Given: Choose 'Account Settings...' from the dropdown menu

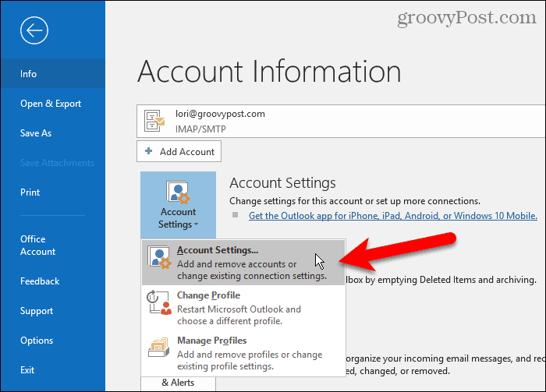Looking at the screenshot, I should click(243, 263).
